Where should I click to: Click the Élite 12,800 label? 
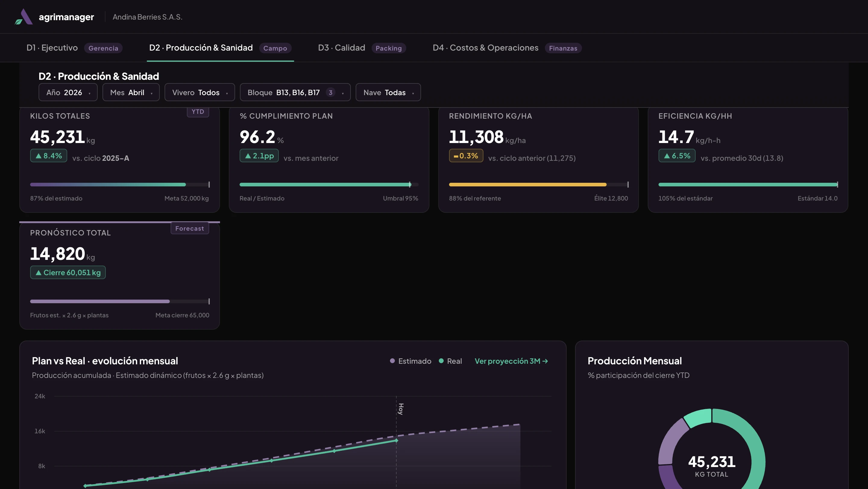point(611,198)
